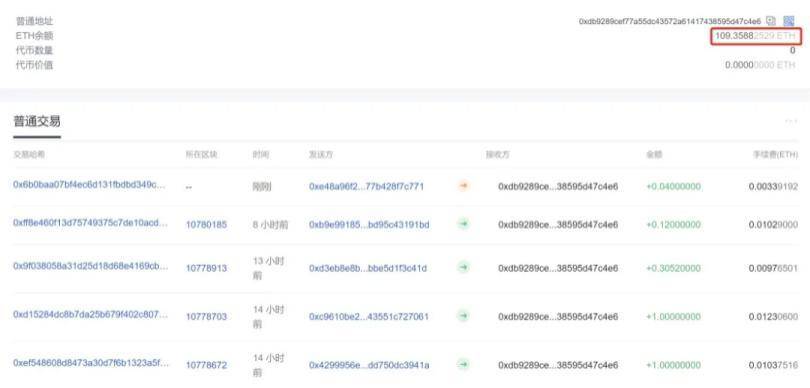The height and width of the screenshot is (388, 810).
Task: Click the green arrow in block 10778913 row
Action: [463, 268]
